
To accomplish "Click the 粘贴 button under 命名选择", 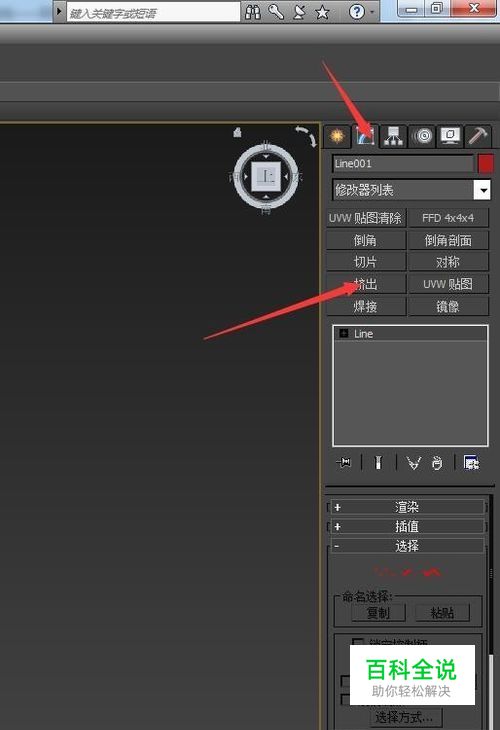I will click(442, 613).
